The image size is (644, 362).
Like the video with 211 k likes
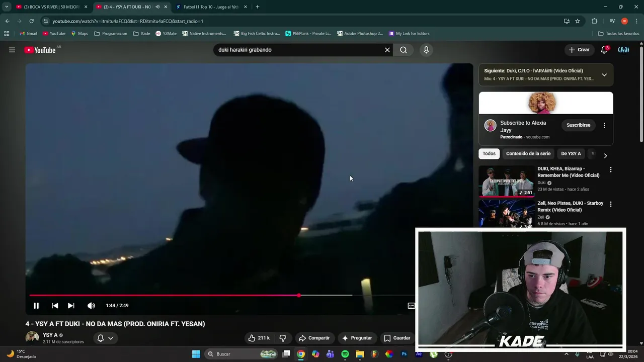[x=260, y=338]
